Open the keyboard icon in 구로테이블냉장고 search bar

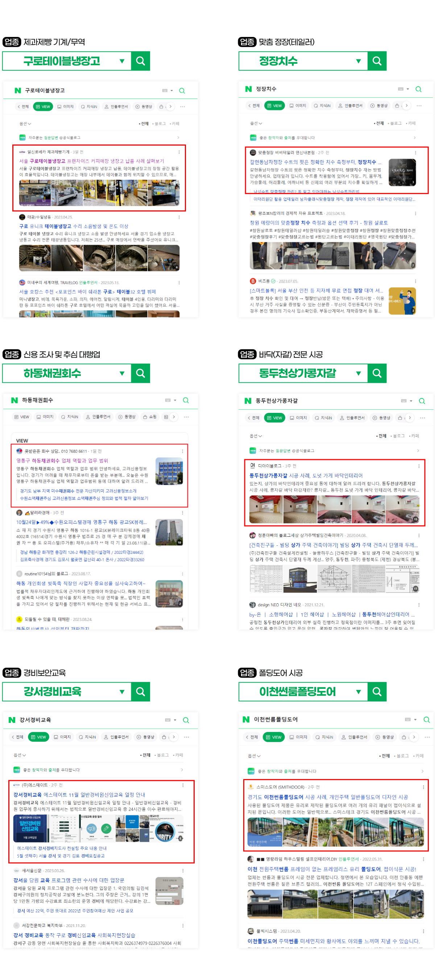[x=165, y=91]
